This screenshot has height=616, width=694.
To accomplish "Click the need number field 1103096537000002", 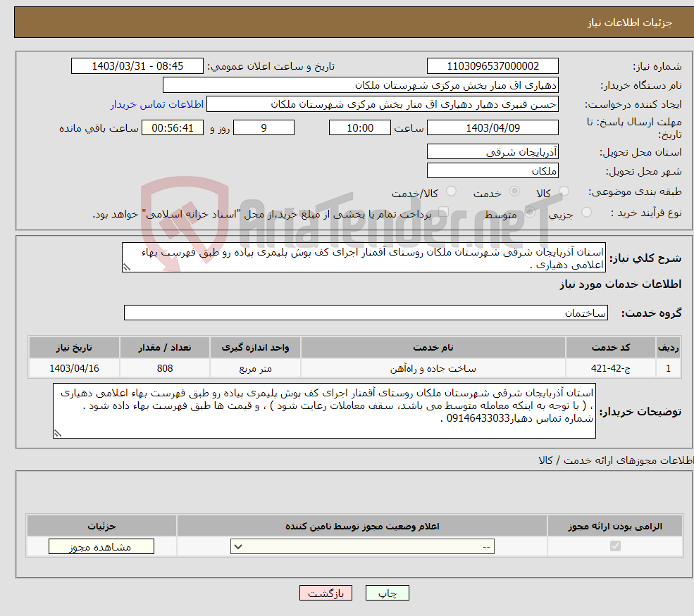I will coord(492,66).
